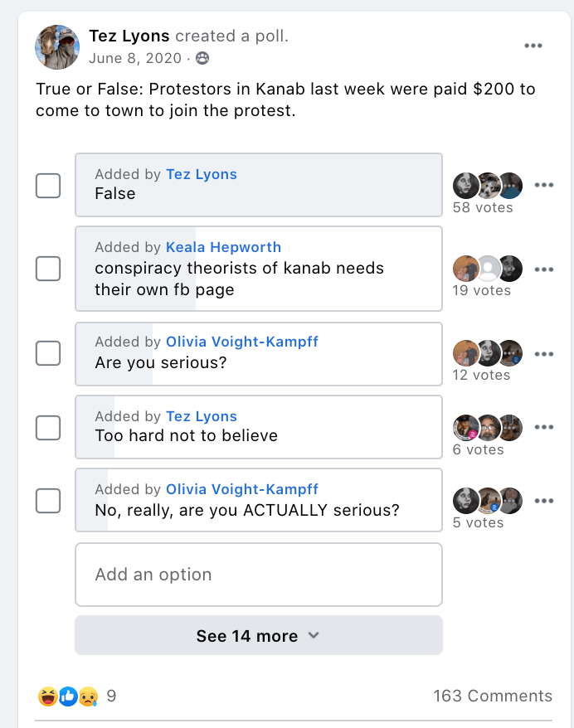574x728 pixels.
Task: Open options for 'Too hard not to believe'
Action: point(544,427)
